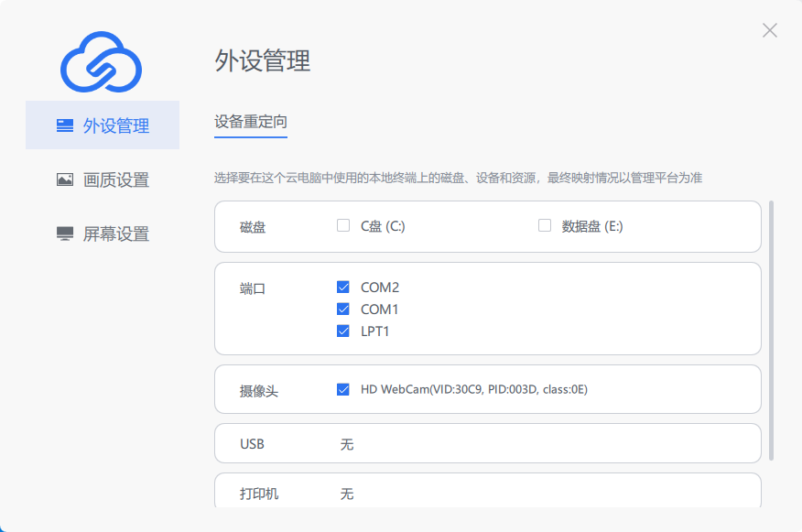This screenshot has height=532, width=802.
Task: Click the blue cloud logo icon
Action: (x=102, y=62)
